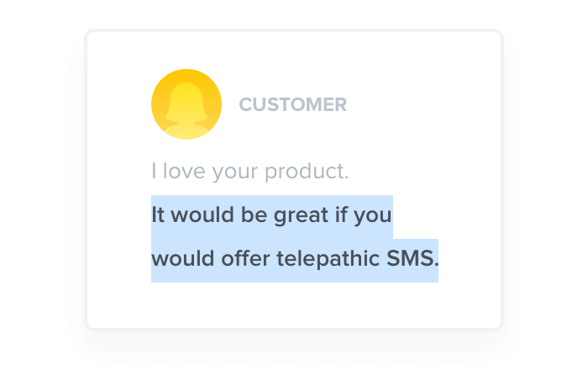Viewport: 588px width, 370px height.
Task: Click the highlighted word 'be'
Action: click(x=254, y=214)
